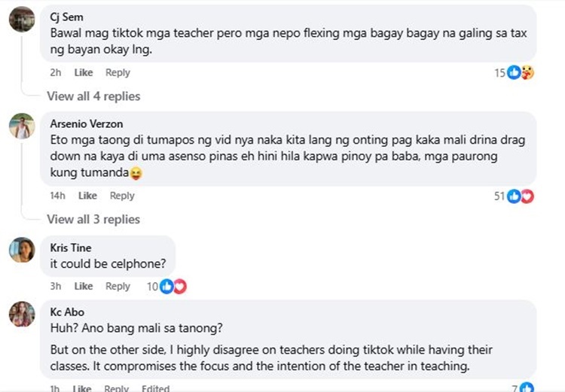The width and height of the screenshot is (565, 392).
Task: Reply to Arsenio Verzon's comment
Action: coord(122,196)
